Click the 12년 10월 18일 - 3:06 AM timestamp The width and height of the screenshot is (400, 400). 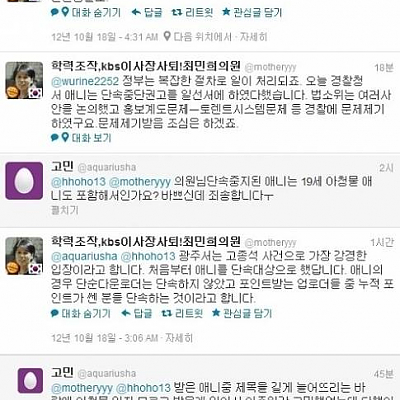coord(104,338)
